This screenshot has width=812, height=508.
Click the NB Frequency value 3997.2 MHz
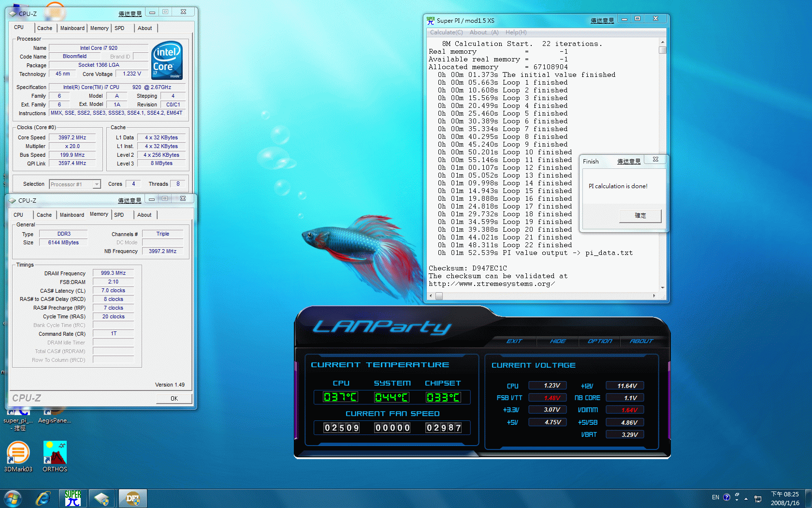point(162,252)
